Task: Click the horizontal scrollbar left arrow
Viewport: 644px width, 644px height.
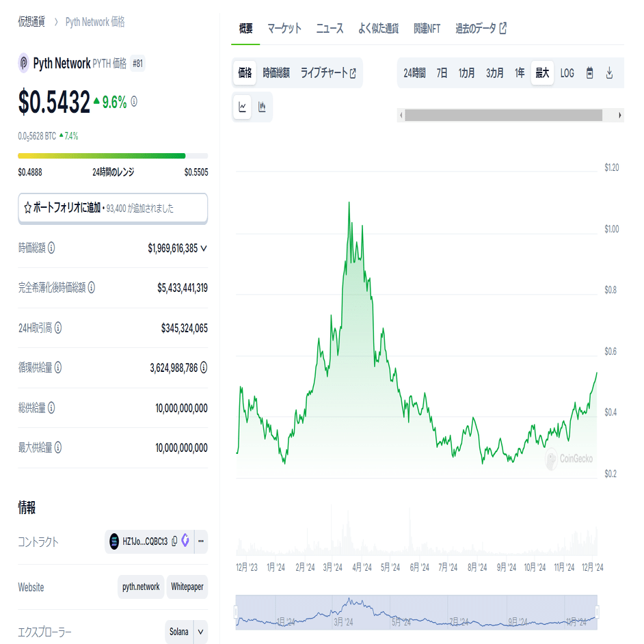Action: pos(401,116)
